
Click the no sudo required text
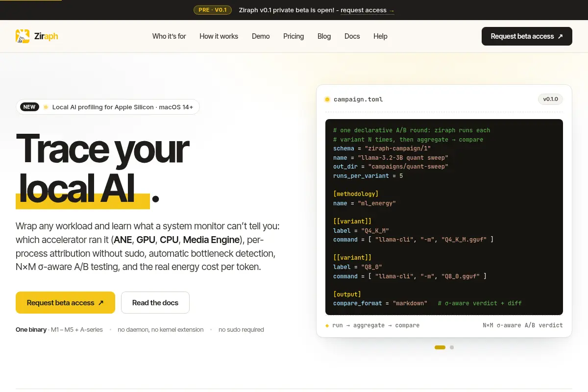tap(241, 330)
